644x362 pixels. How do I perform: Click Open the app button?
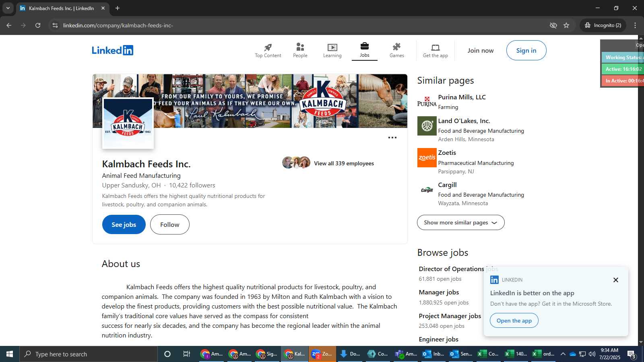click(x=514, y=321)
